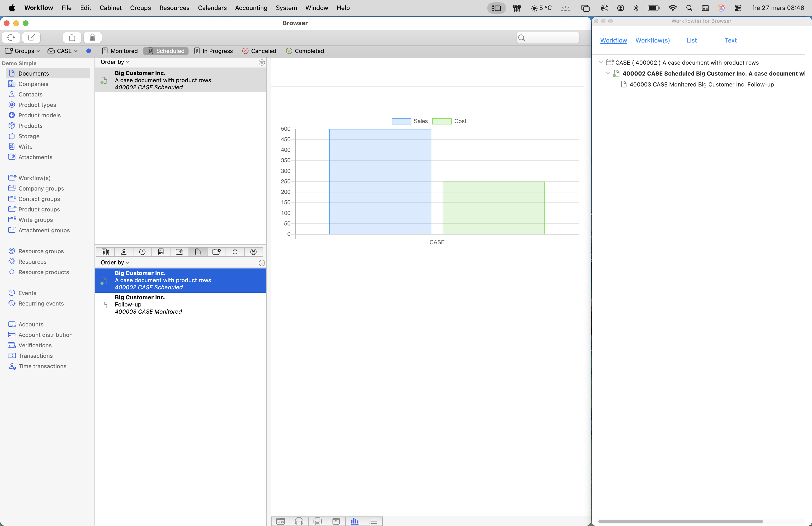Image resolution: width=812 pixels, height=526 pixels.
Task: Switch to the bar chart view icon
Action: (x=354, y=521)
